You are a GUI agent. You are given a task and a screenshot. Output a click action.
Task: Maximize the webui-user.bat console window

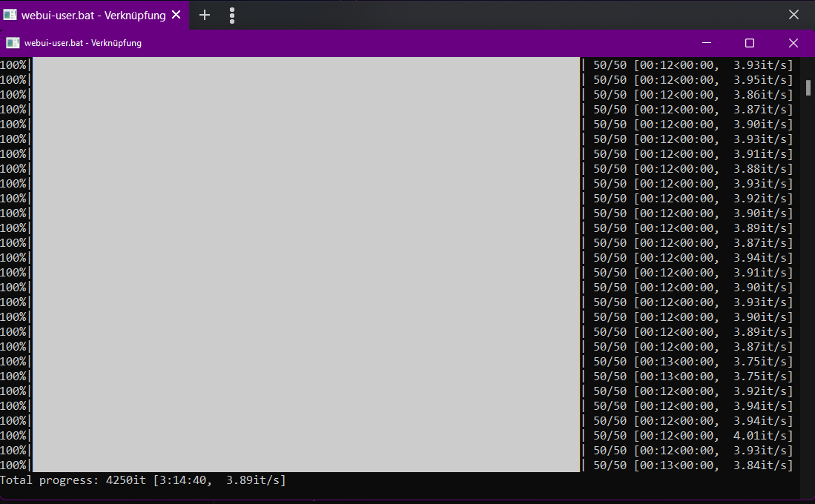(x=750, y=43)
